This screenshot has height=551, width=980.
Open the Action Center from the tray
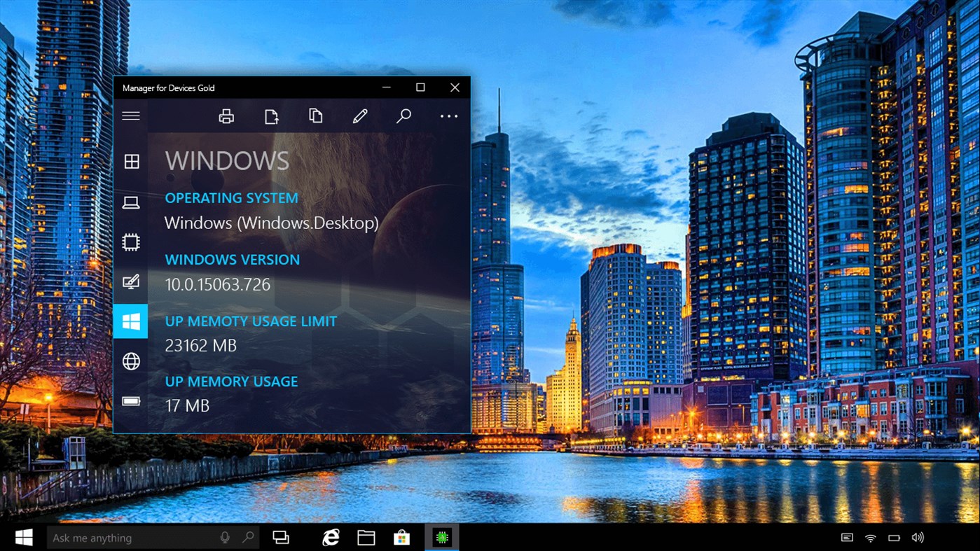[x=846, y=537]
